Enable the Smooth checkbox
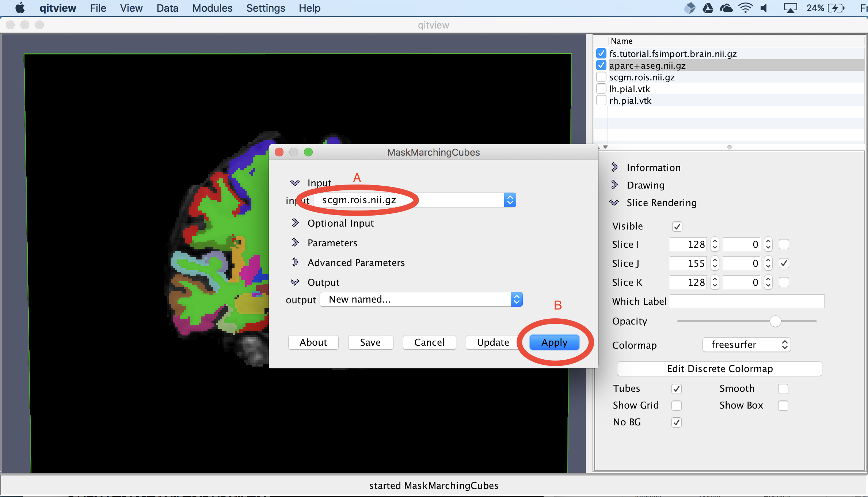The height and width of the screenshot is (497, 868). pos(783,388)
